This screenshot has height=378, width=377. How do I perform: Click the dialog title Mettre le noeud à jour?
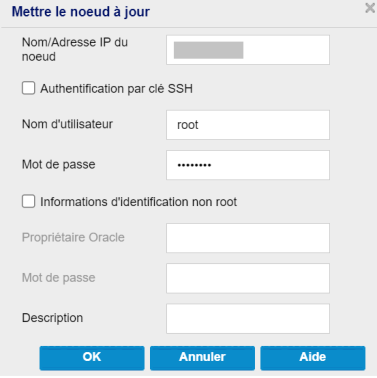(x=81, y=12)
